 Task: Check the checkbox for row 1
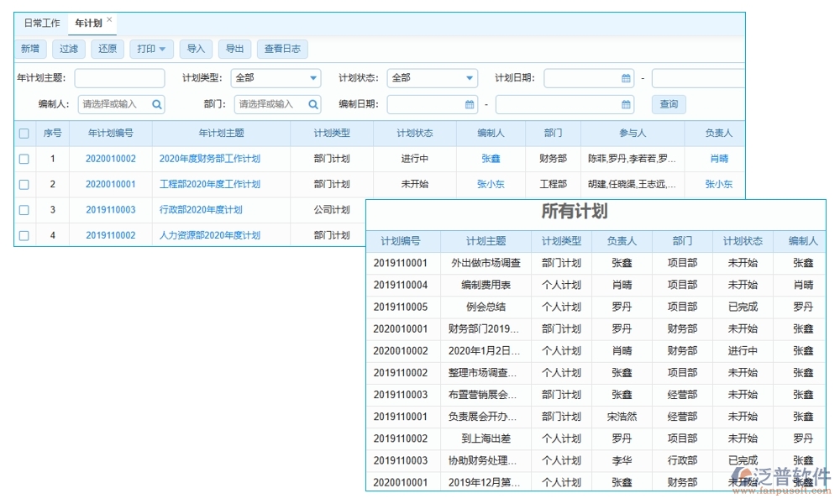24,159
